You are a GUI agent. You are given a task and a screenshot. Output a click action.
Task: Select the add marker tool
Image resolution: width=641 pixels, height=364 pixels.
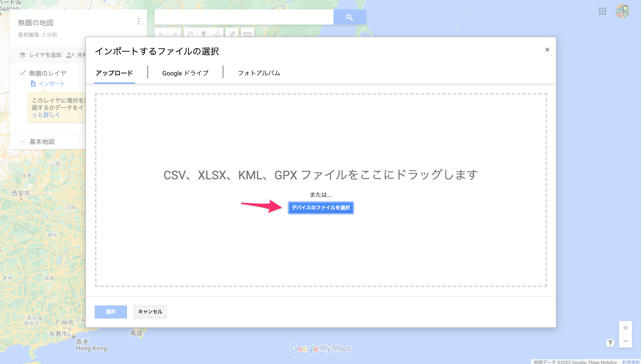click(x=204, y=33)
